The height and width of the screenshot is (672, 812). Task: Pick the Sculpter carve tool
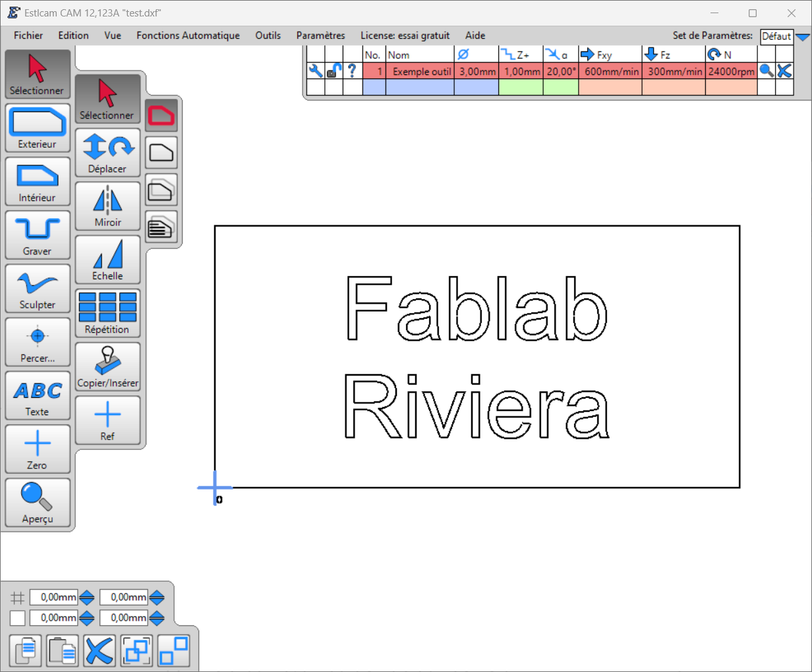38,289
